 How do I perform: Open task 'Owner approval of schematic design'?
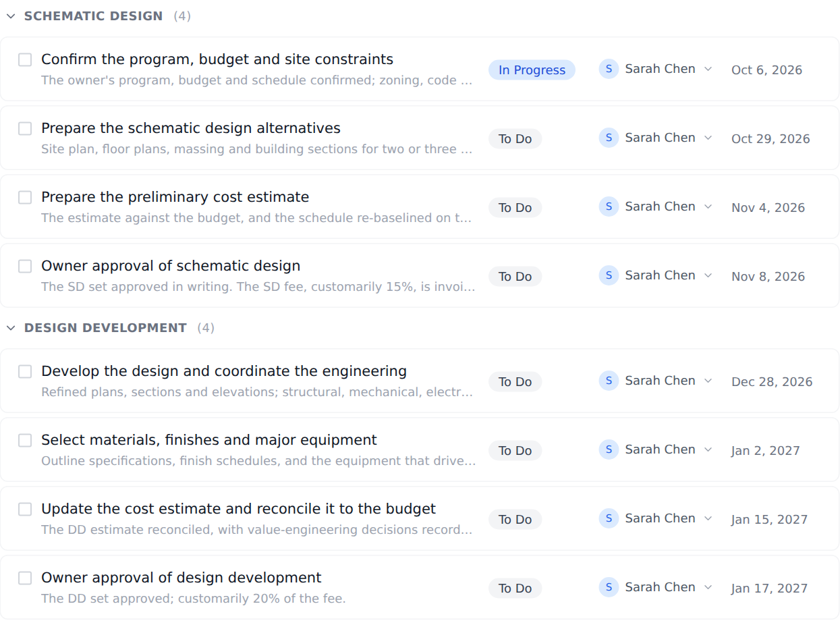[x=171, y=266]
